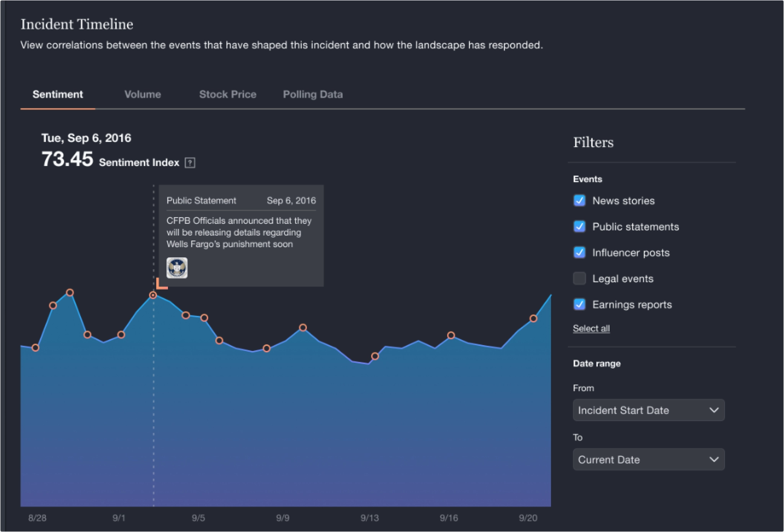Image resolution: width=784 pixels, height=532 pixels.
Task: Enable the Legal events checkbox
Action: point(579,279)
